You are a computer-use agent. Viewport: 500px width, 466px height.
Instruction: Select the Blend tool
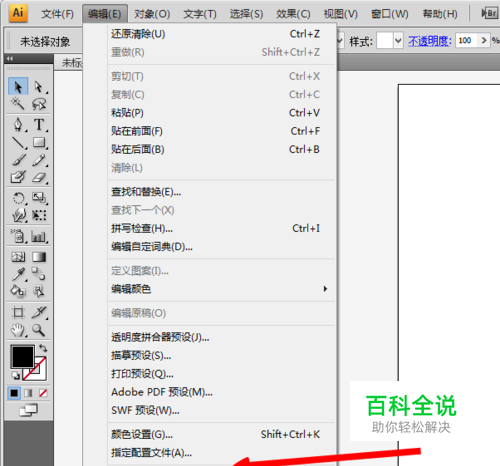(39, 274)
